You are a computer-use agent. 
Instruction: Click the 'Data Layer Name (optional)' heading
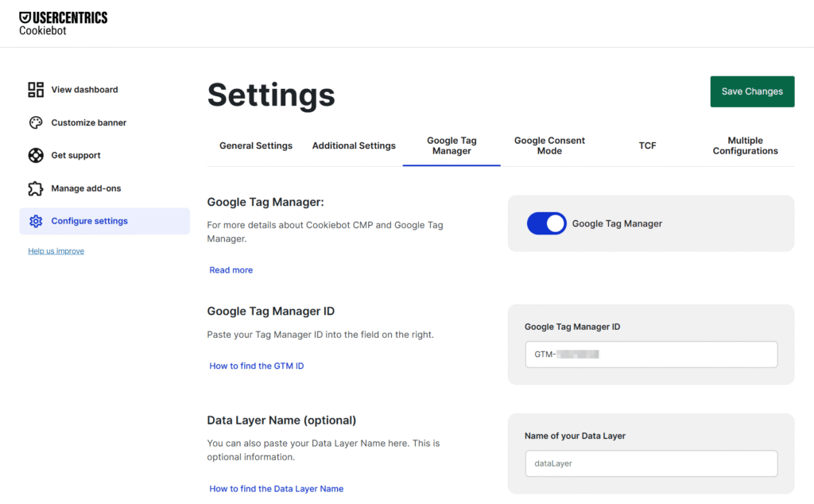coord(281,421)
